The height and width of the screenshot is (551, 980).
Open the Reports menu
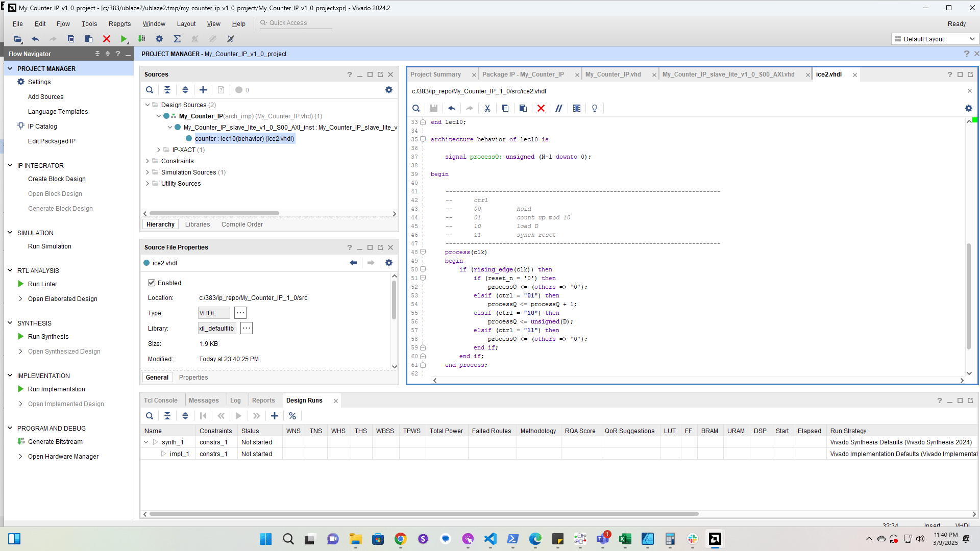(119, 24)
